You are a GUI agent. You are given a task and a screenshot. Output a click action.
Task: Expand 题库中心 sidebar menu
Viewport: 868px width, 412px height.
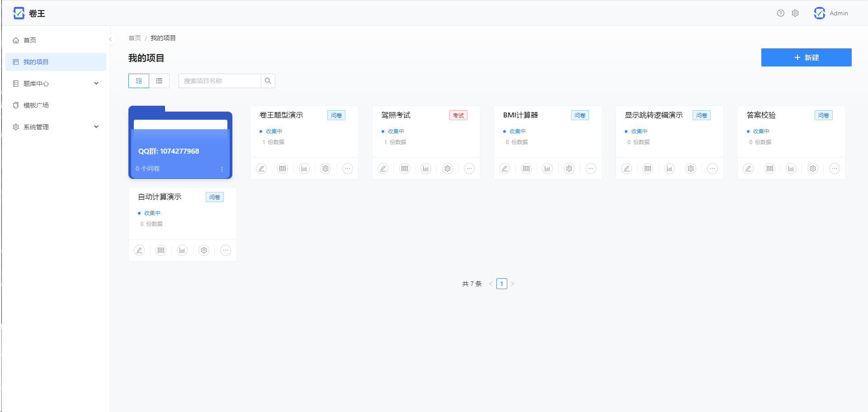56,84
